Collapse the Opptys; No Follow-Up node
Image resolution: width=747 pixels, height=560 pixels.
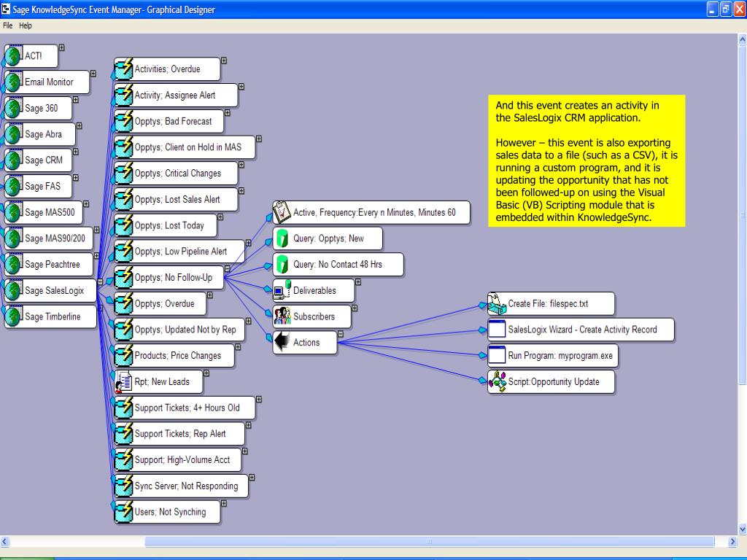pos(228,269)
